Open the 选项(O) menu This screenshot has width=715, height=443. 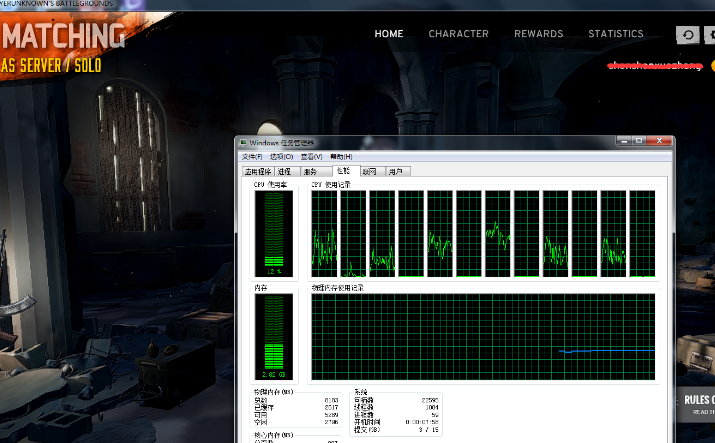pyautogui.click(x=281, y=157)
